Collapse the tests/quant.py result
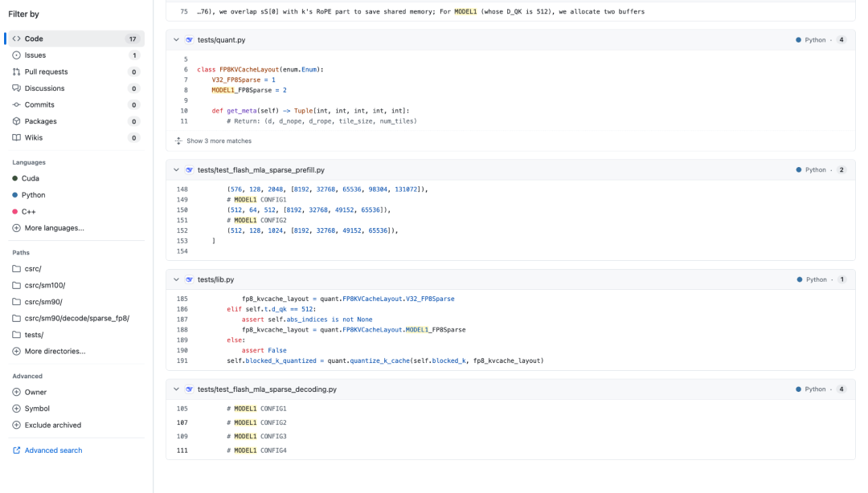The height and width of the screenshot is (493, 868). 177,39
